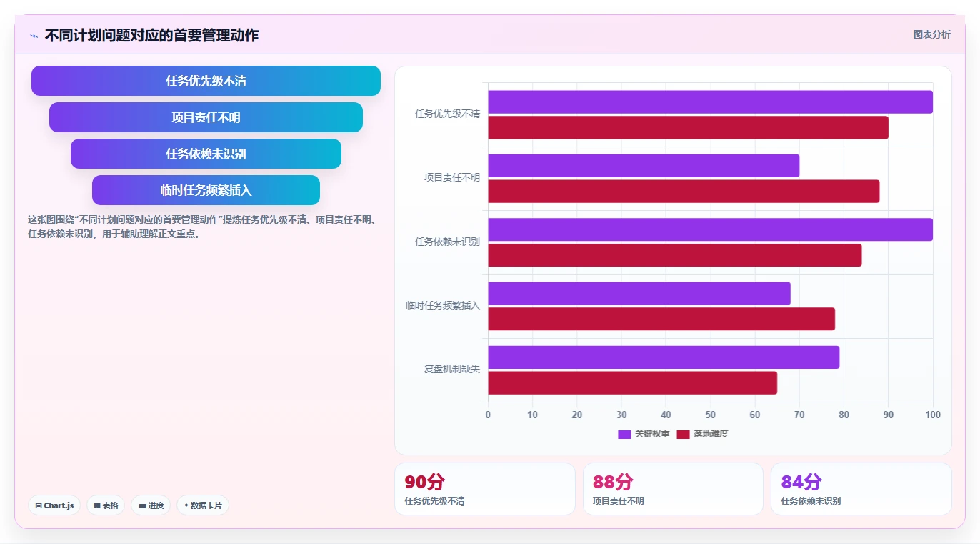Click the 进度 tag chip
The width and height of the screenshot is (980, 544).
[151, 505]
